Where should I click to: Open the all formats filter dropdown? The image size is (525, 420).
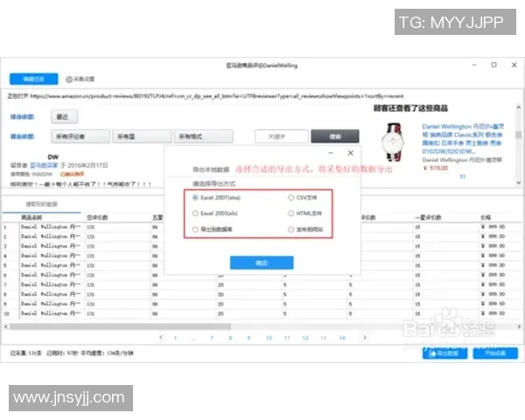coord(204,136)
